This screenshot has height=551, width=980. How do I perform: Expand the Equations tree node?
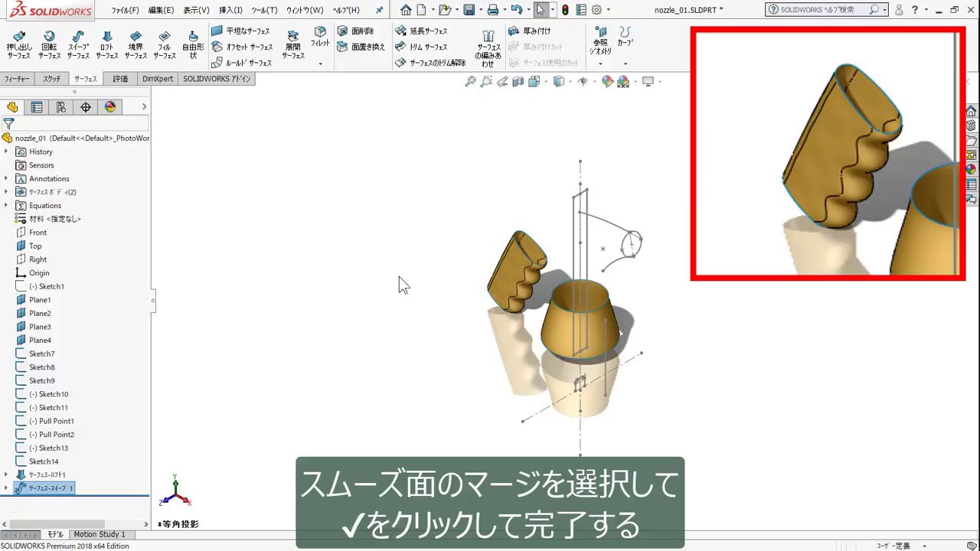6,205
